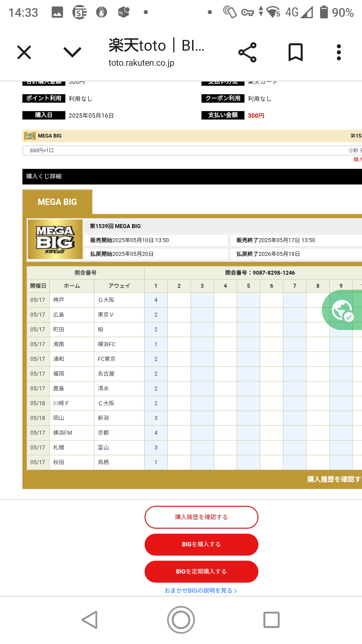Bookmark this page

295,52
